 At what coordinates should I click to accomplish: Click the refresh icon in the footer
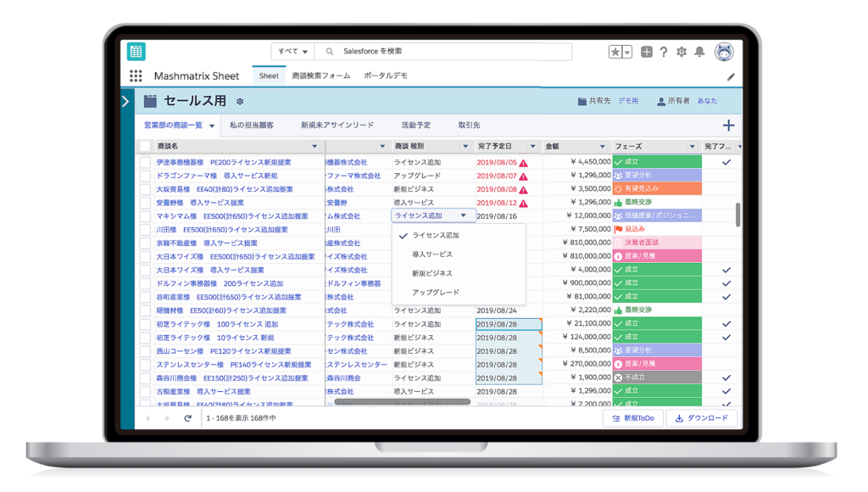coord(188,418)
